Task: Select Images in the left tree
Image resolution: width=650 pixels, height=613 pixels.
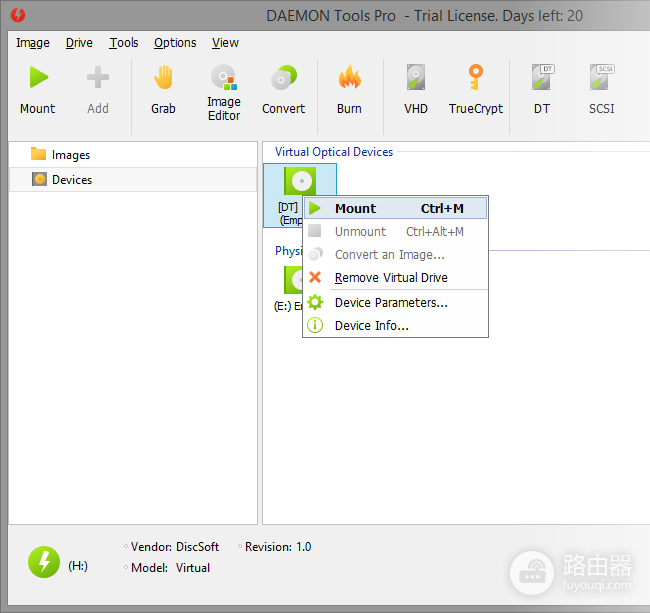Action: 133,155
